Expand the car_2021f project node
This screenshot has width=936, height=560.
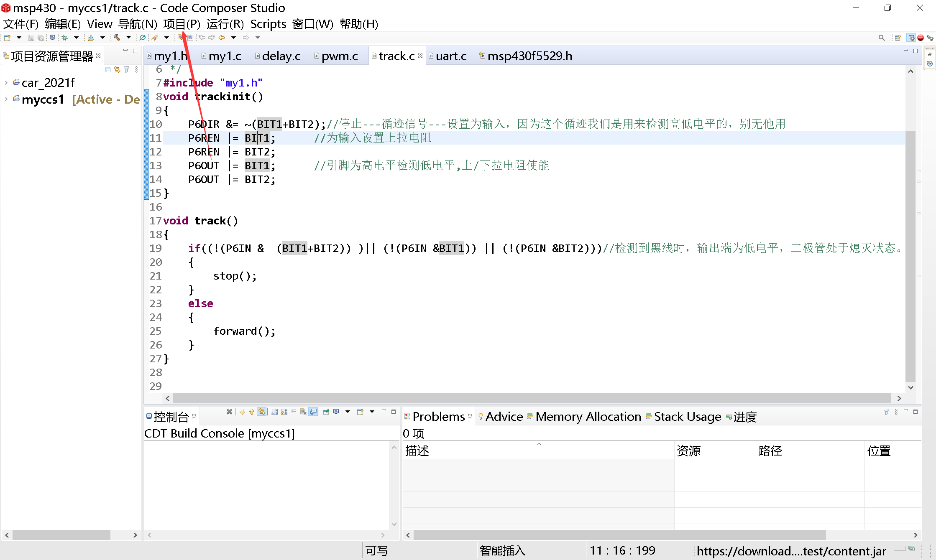[x=6, y=82]
